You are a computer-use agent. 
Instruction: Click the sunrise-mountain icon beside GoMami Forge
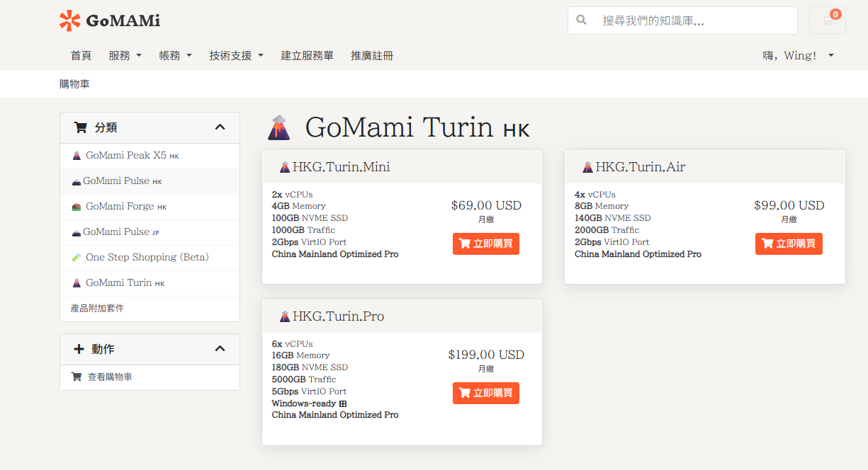click(77, 206)
